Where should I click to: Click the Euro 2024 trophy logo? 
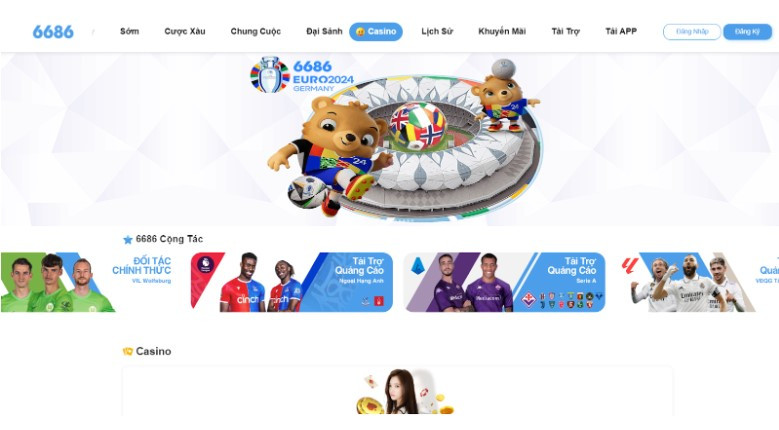tap(270, 74)
